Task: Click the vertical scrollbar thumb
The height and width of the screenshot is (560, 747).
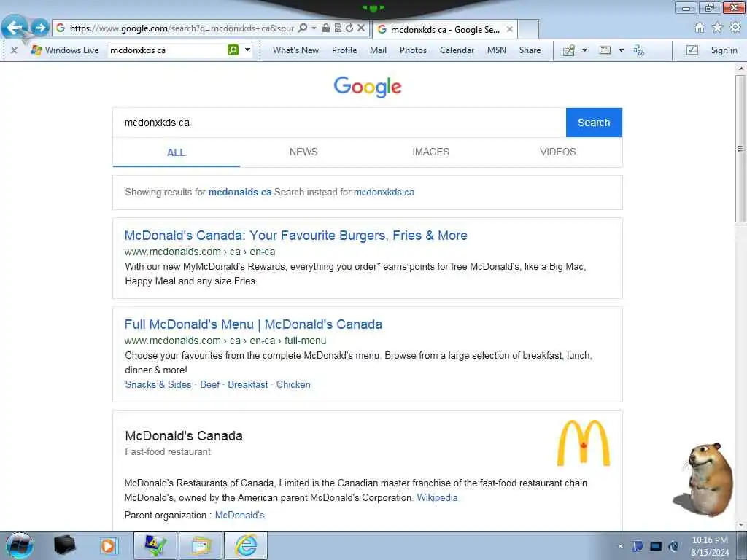Action: click(740, 149)
